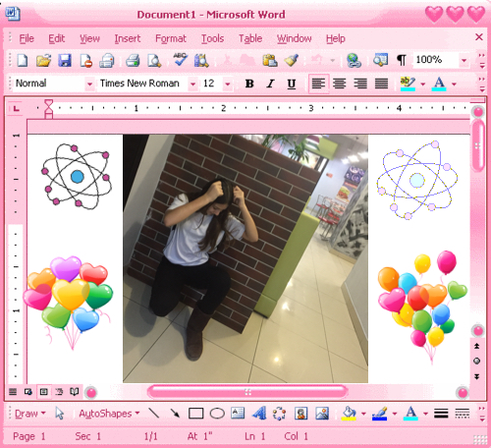Click the pink horizontal scrollbar
Image resolution: width=491 pixels, height=448 pixels.
(x=247, y=392)
